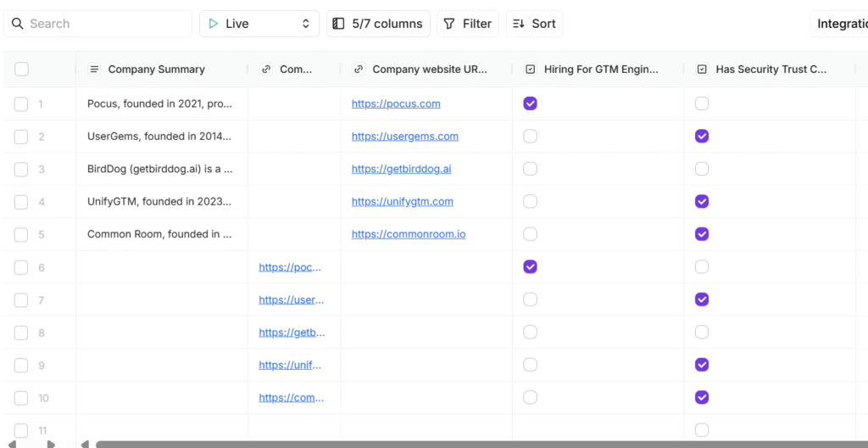The height and width of the screenshot is (448, 868).
Task: Click the Filter funnel icon
Action: point(450,24)
